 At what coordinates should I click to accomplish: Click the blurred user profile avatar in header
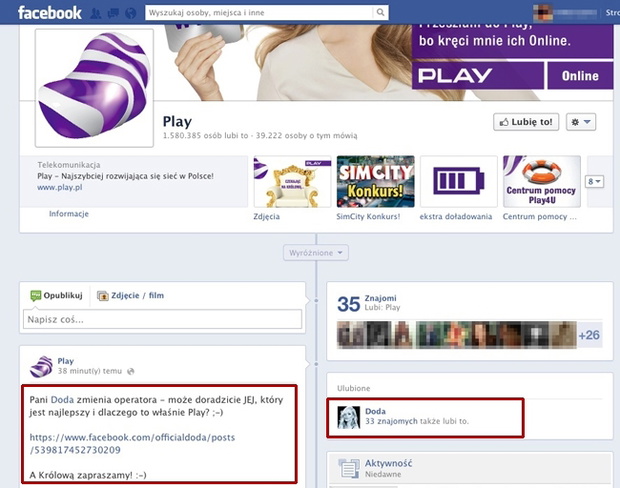click(x=542, y=13)
